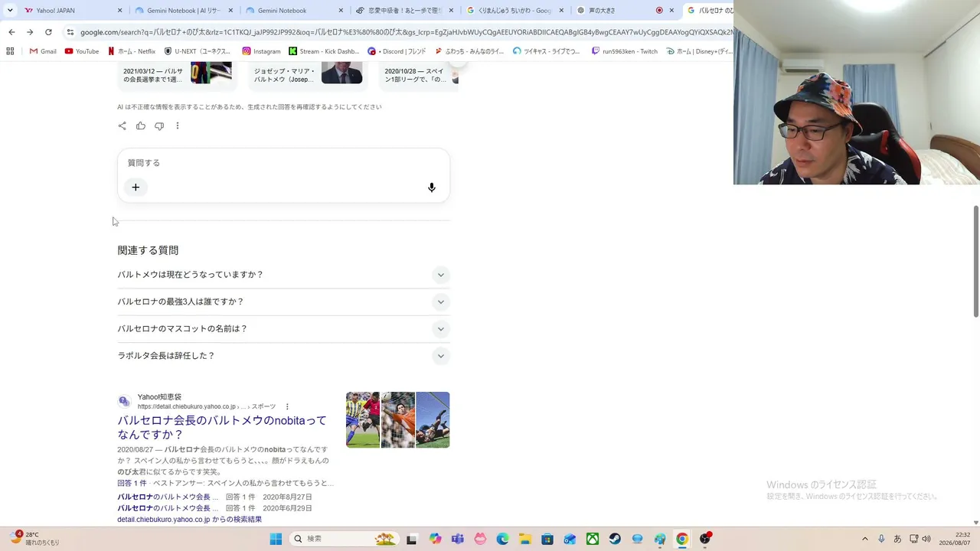
Task: Open the Gmail bookmark
Action: pyautogui.click(x=43, y=51)
